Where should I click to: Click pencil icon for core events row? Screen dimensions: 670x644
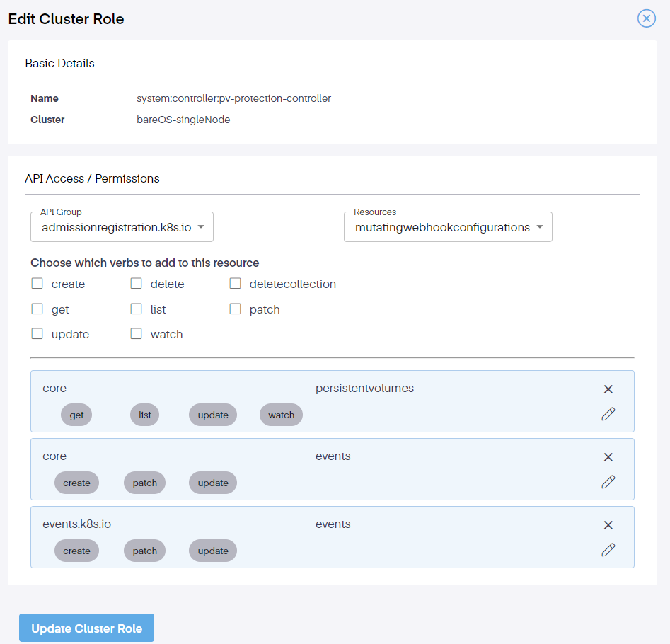coord(608,482)
